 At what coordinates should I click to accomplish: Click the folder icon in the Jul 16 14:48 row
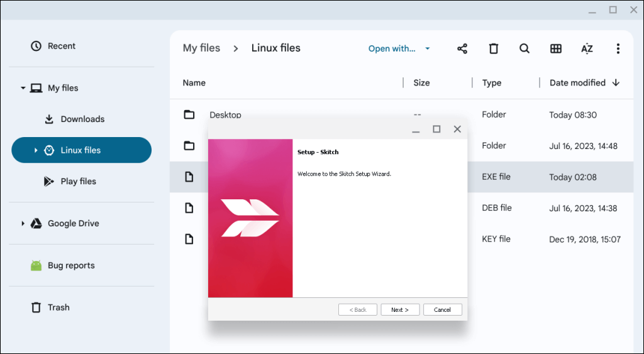pos(189,146)
